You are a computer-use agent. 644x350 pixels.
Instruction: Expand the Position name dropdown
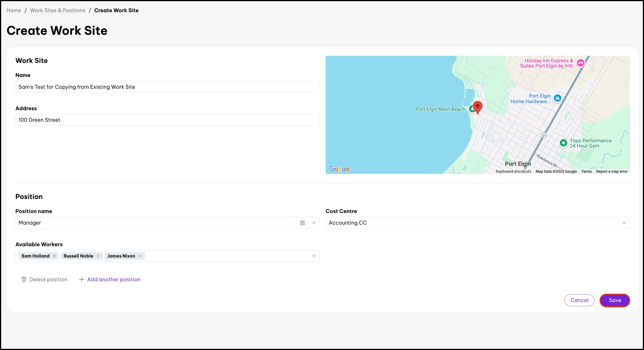pos(314,223)
